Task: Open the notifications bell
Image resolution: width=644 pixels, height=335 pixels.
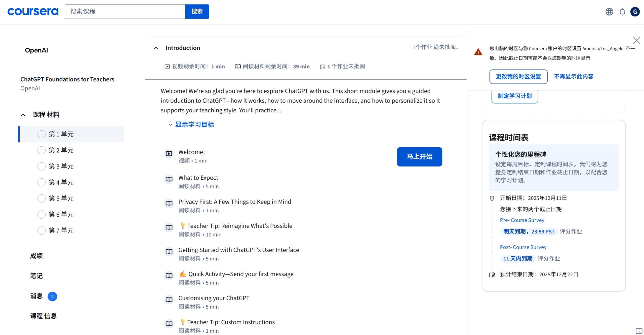Action: coord(622,12)
